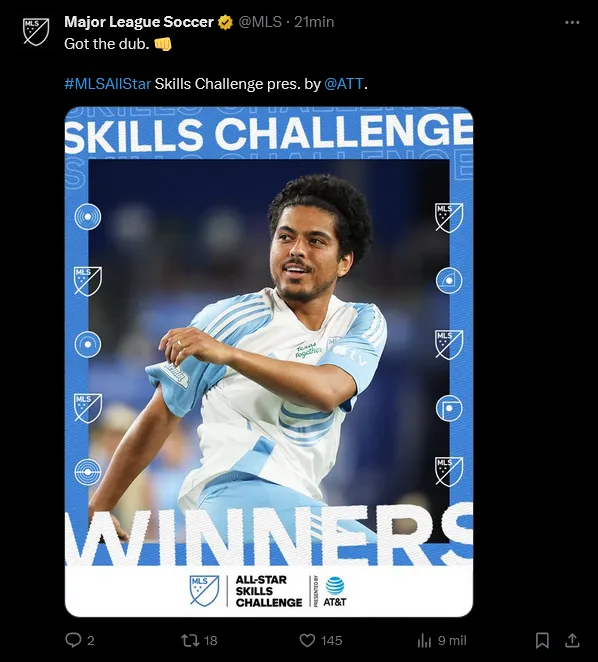Open the three-dot more options menu
The width and height of the screenshot is (598, 662).
click(572, 22)
